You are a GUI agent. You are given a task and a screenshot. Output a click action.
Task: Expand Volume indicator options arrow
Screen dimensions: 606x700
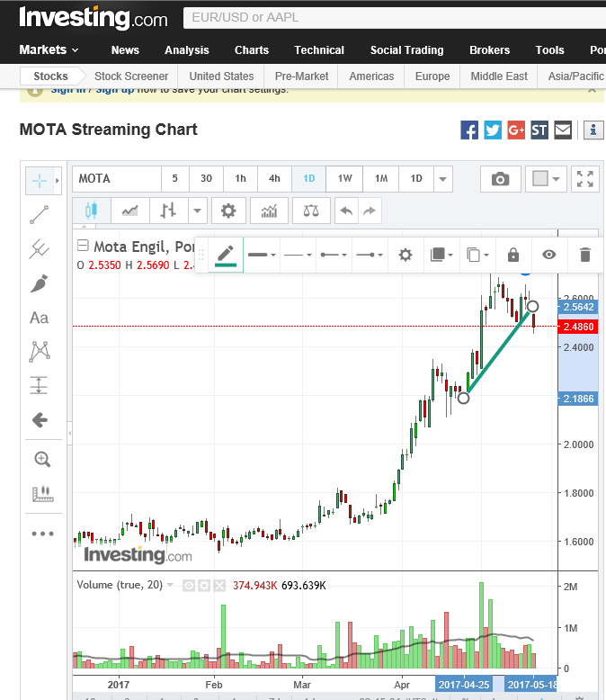tap(170, 585)
